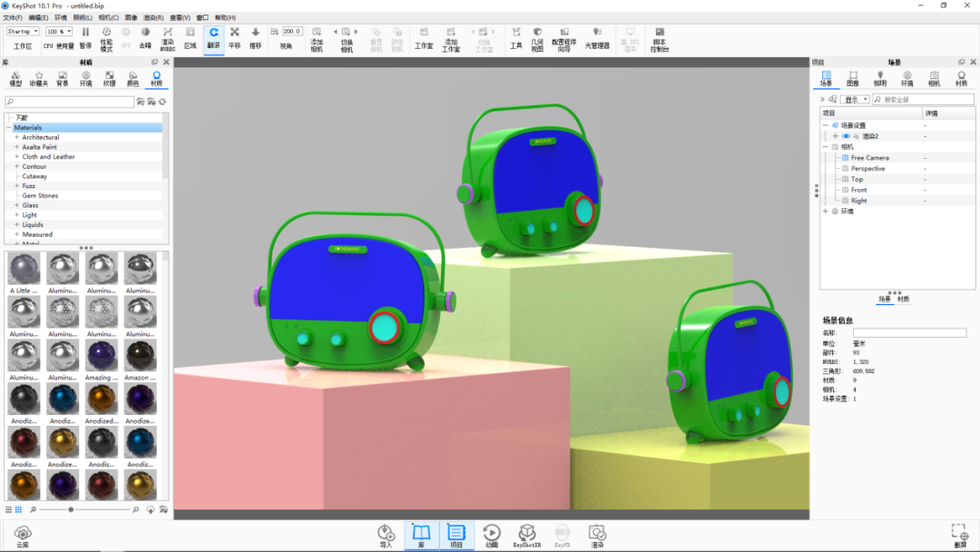Collapse the Materials tree node
Image resolution: width=980 pixels, height=552 pixels.
(x=9, y=127)
